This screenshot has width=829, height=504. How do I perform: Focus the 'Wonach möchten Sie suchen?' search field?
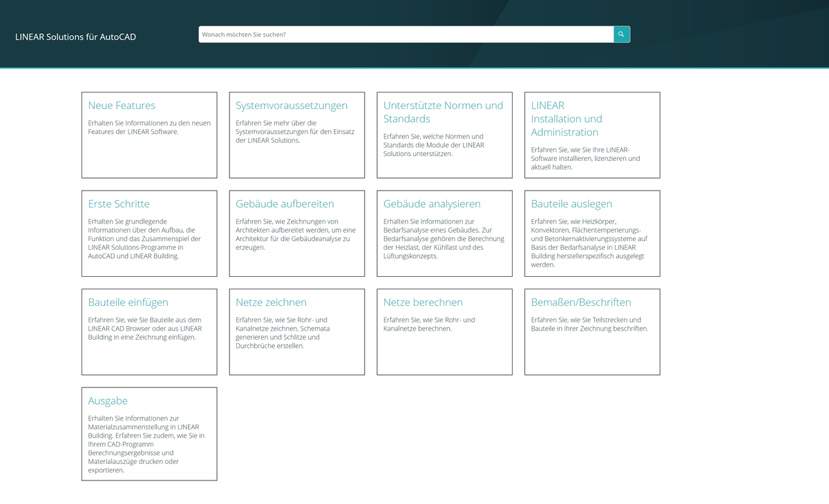406,34
